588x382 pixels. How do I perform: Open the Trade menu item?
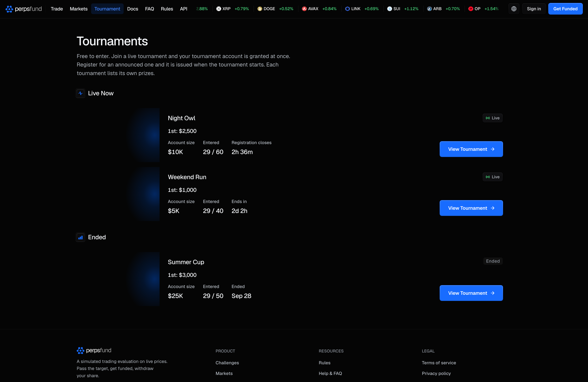57,9
